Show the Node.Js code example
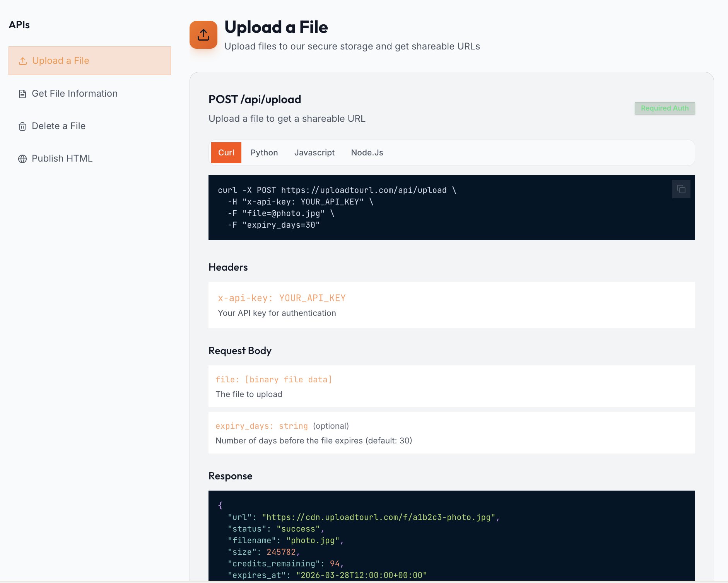 [x=367, y=153]
